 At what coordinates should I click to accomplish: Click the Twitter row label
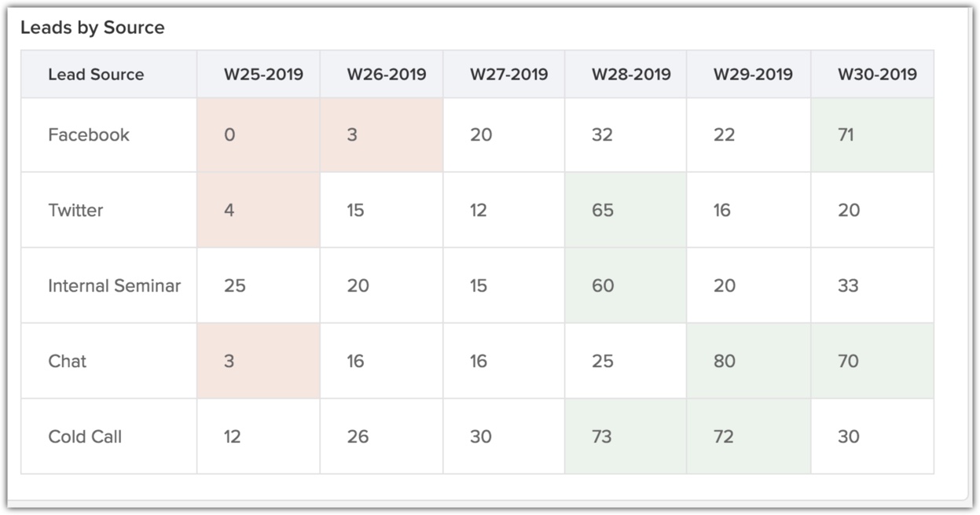pyautogui.click(x=75, y=210)
